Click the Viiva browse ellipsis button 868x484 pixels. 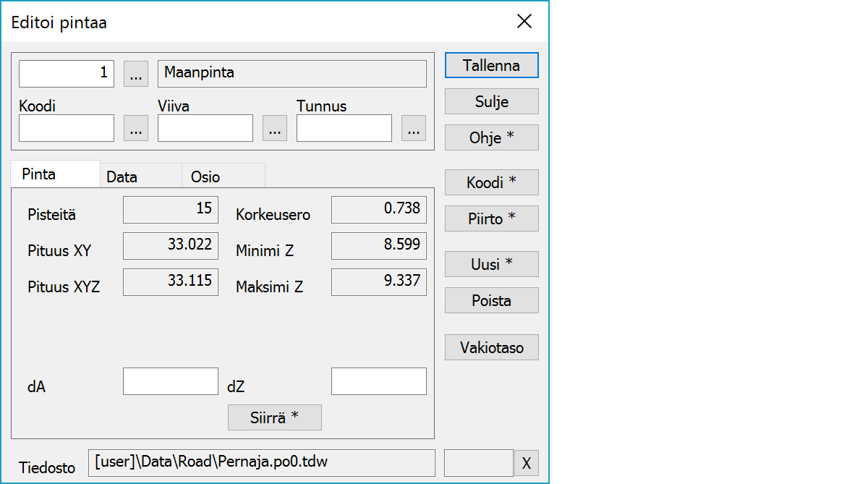[x=275, y=129]
